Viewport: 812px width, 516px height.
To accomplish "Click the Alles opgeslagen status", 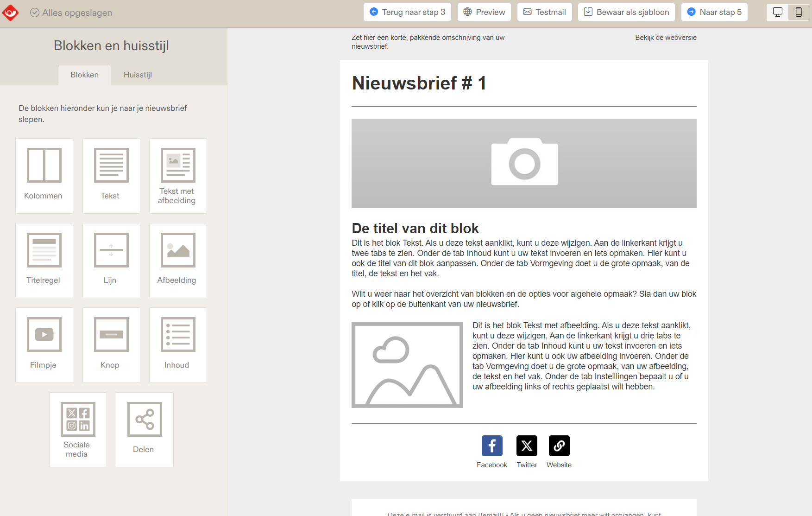I will pyautogui.click(x=71, y=13).
